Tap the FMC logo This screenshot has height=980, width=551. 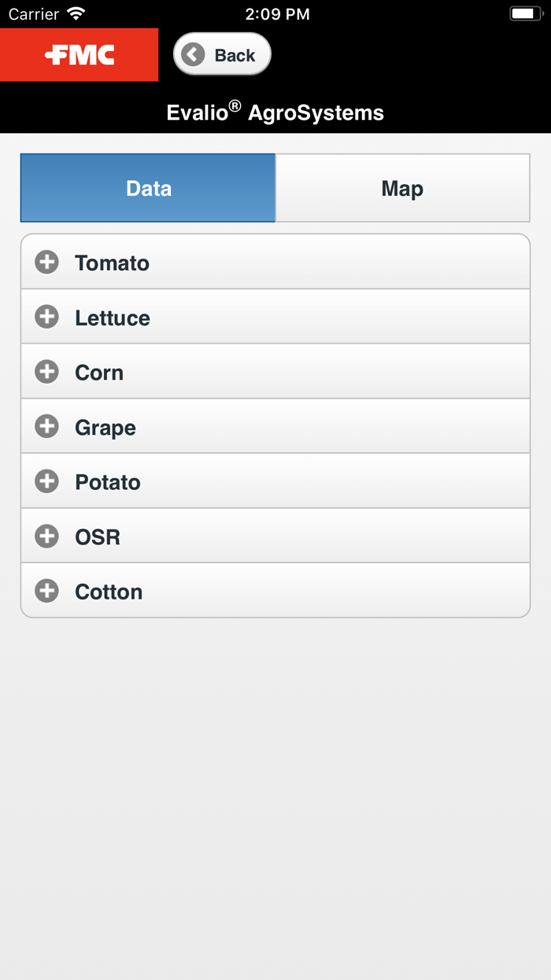80,55
